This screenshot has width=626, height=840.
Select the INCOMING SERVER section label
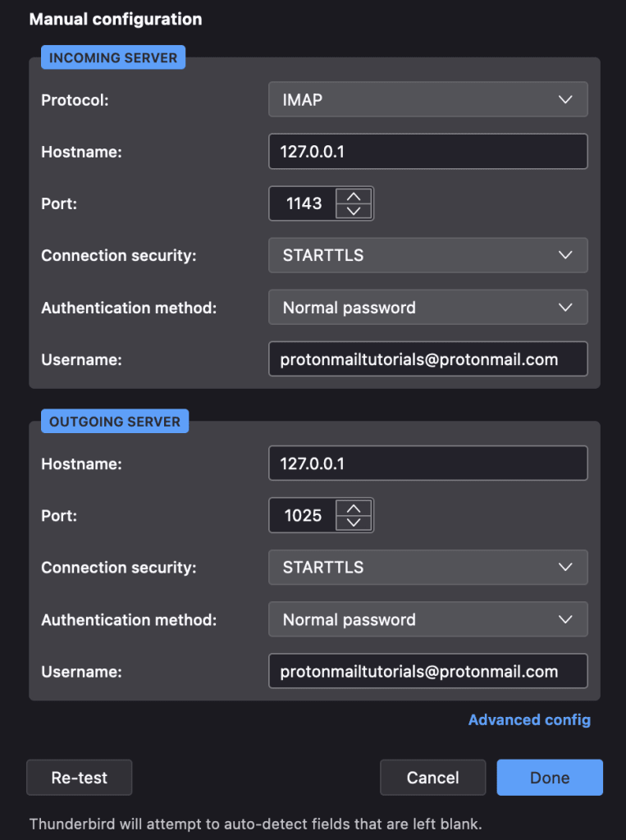[x=112, y=57]
